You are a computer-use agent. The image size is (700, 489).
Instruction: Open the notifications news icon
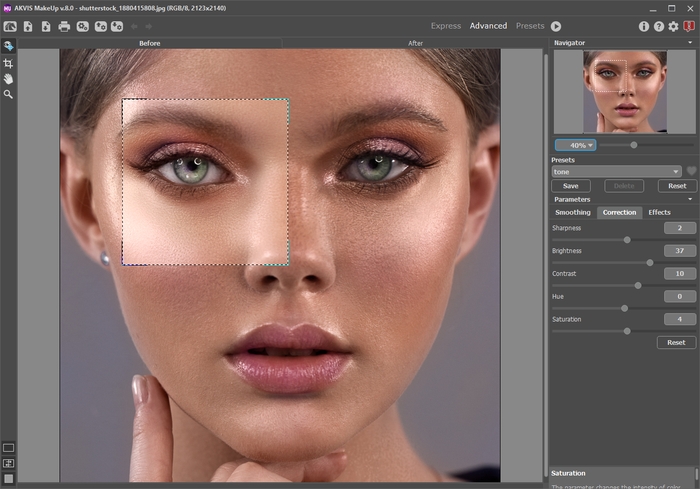(689, 26)
